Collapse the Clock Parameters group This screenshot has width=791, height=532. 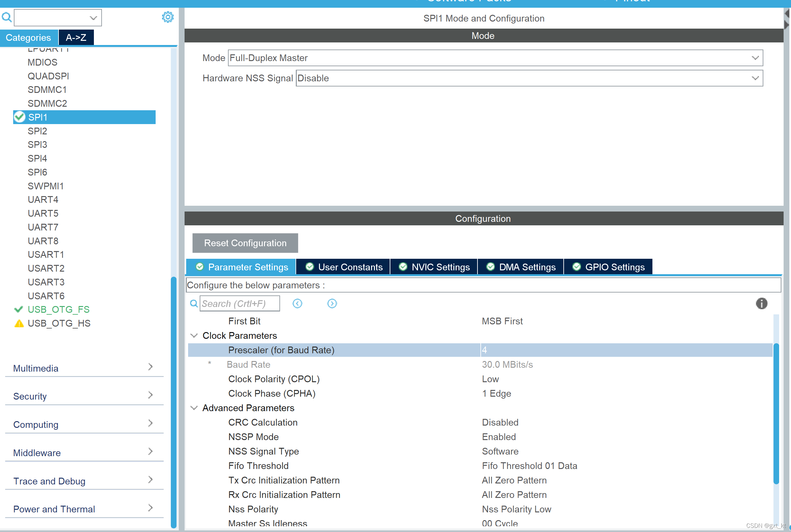click(194, 336)
